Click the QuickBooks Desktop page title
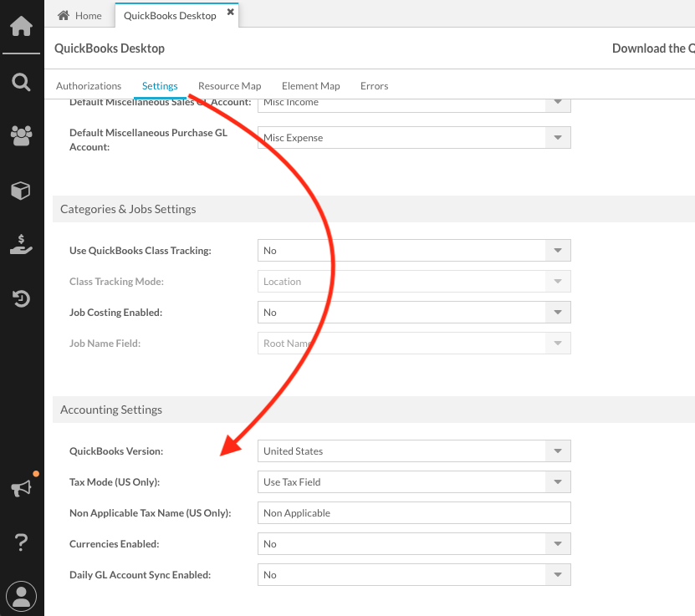 pyautogui.click(x=110, y=48)
